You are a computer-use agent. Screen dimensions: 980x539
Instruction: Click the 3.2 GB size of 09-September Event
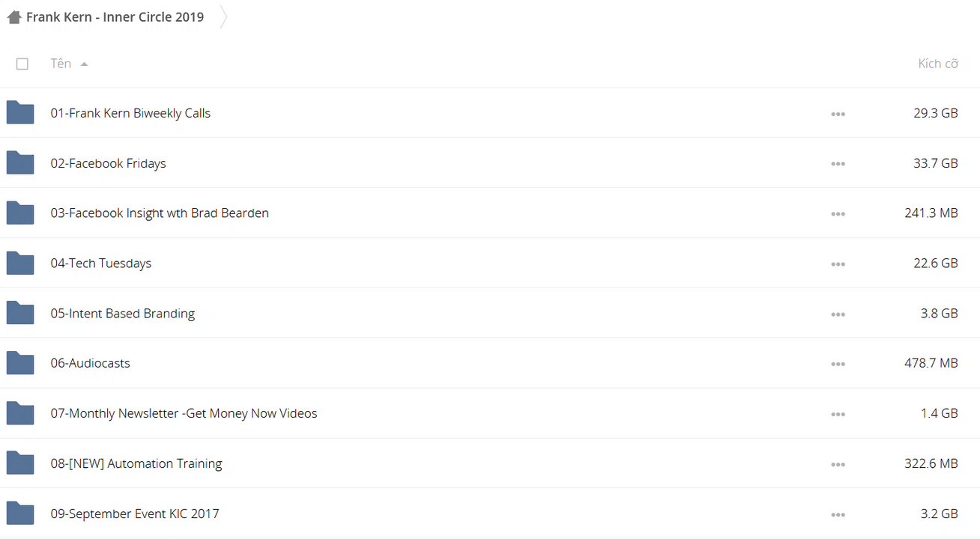click(939, 514)
